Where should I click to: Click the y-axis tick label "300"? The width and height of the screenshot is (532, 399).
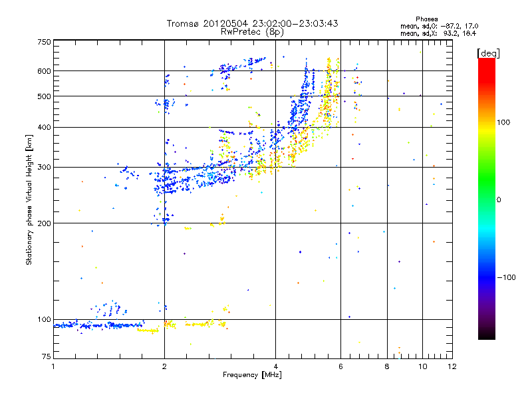click(x=44, y=168)
